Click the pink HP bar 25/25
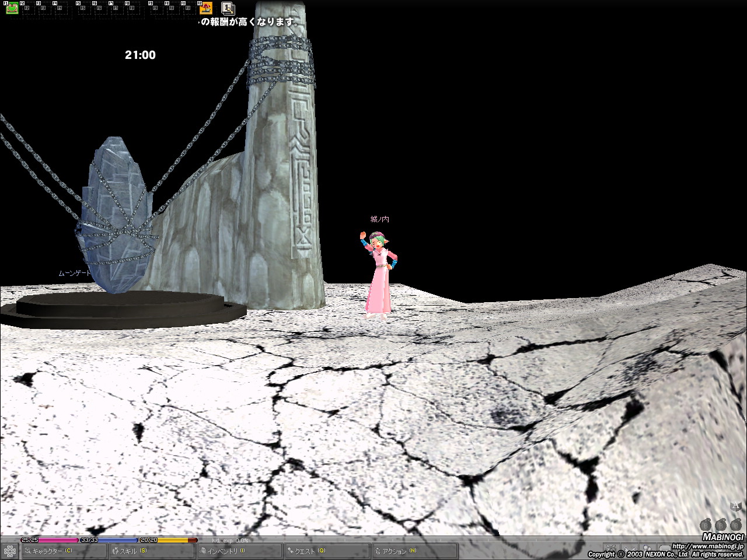Screen dimensions: 747x560 [57, 540]
